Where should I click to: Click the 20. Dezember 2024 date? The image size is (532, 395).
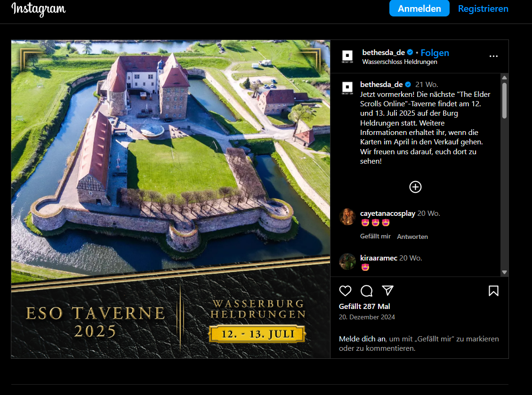367,317
